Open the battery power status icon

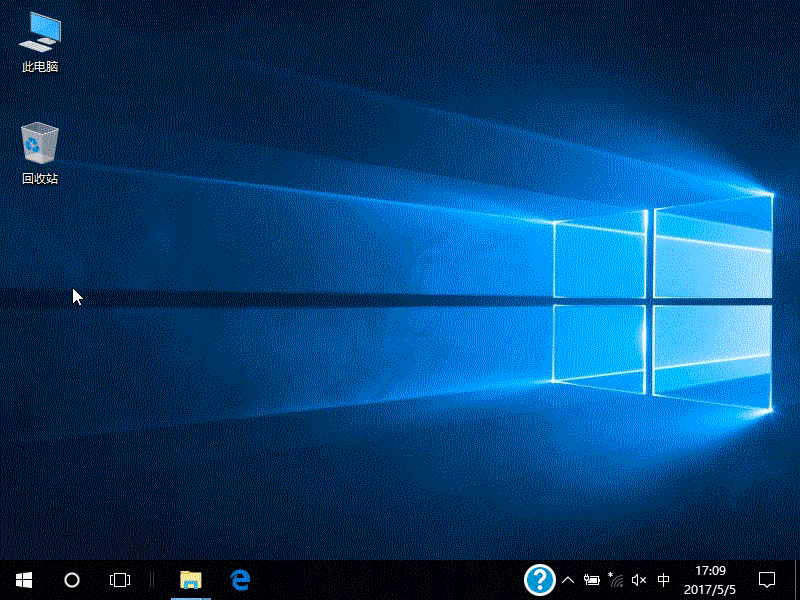pos(592,580)
